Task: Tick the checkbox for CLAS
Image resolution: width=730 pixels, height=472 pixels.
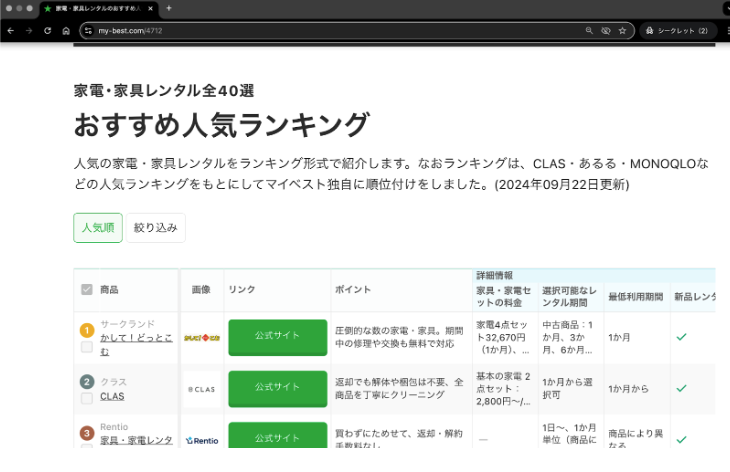Action: (87, 398)
